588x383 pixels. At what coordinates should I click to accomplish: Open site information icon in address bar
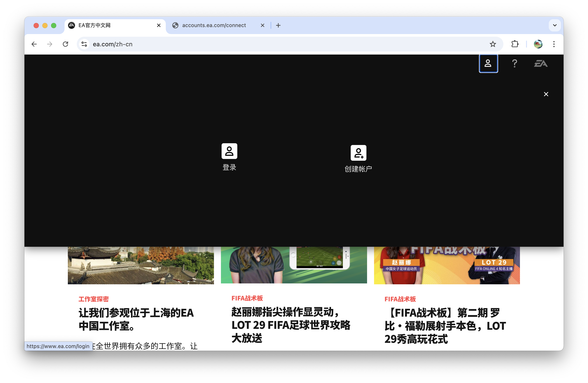pyautogui.click(x=84, y=44)
